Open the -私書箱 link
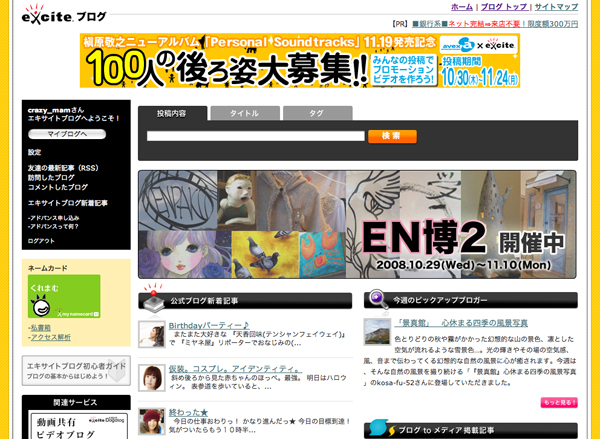The height and width of the screenshot is (439, 600). pos(39,328)
